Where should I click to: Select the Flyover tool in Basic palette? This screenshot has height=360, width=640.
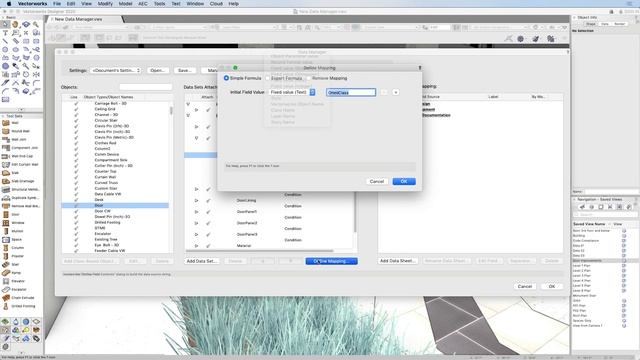point(26,24)
